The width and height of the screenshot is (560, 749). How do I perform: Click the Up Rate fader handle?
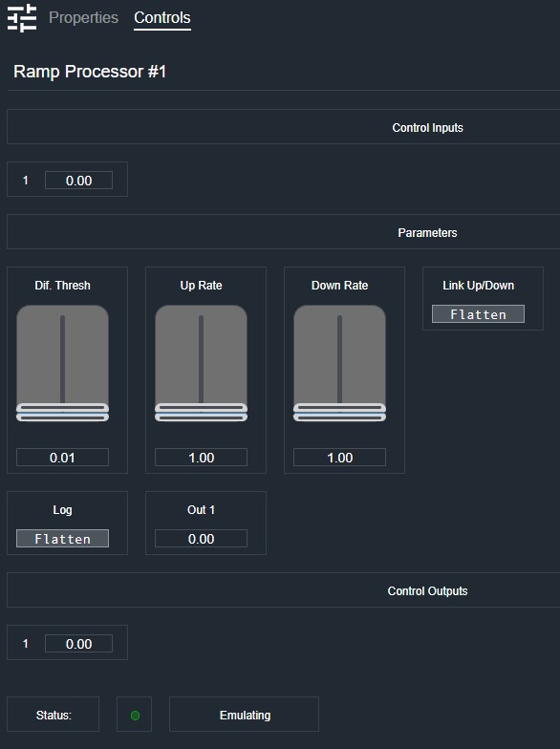(x=201, y=413)
